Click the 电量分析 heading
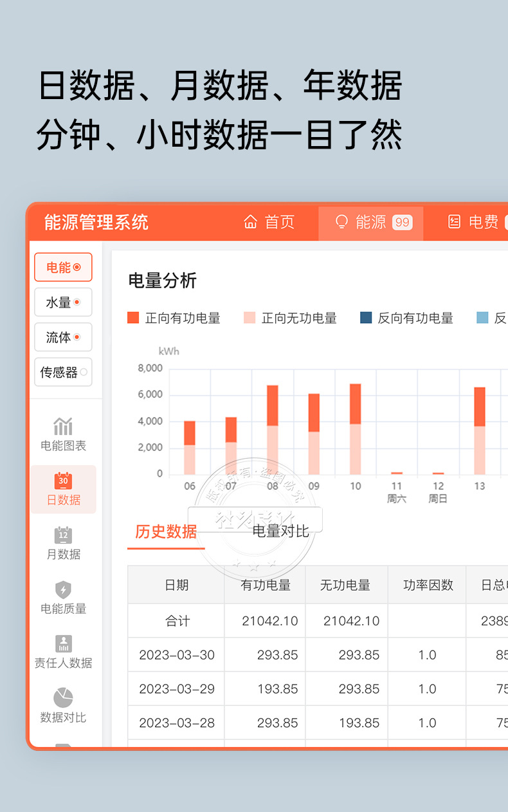Viewport: 508px width, 812px height. click(163, 281)
